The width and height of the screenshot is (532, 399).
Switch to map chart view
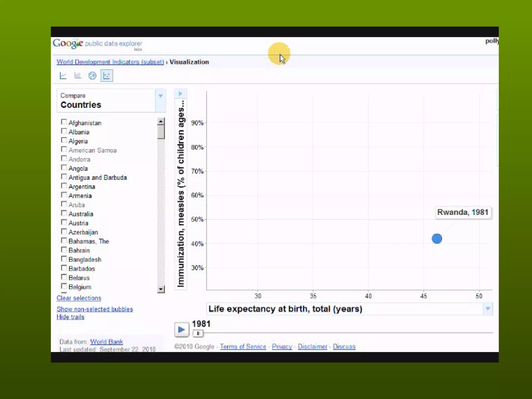pyautogui.click(x=92, y=76)
